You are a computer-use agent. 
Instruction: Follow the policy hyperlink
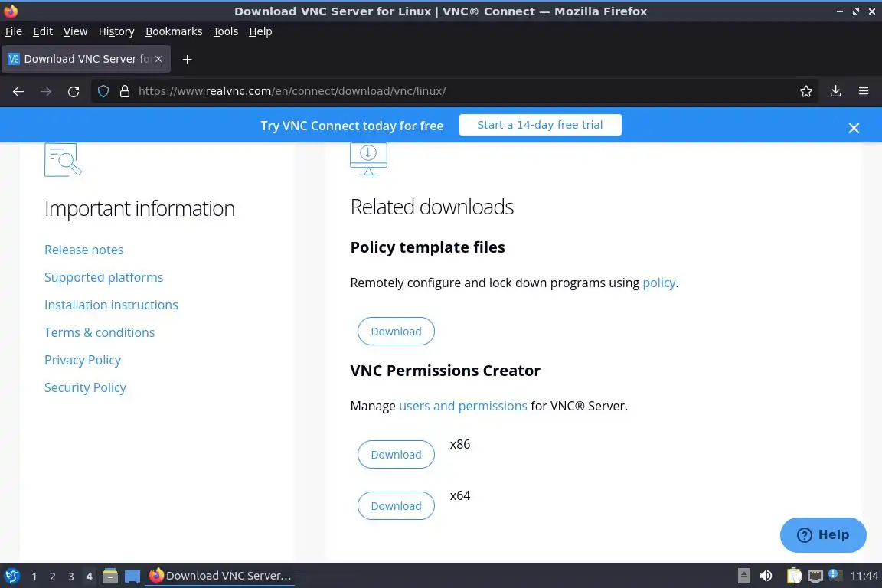click(658, 283)
